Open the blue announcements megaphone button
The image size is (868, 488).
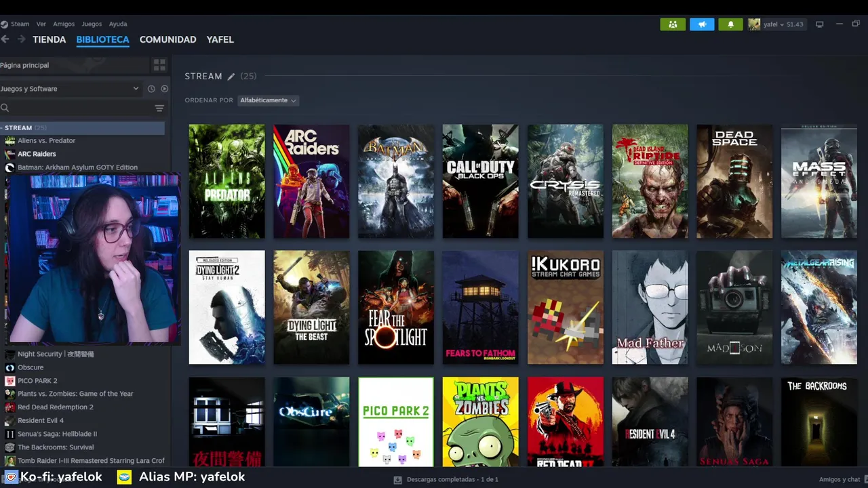pos(702,24)
